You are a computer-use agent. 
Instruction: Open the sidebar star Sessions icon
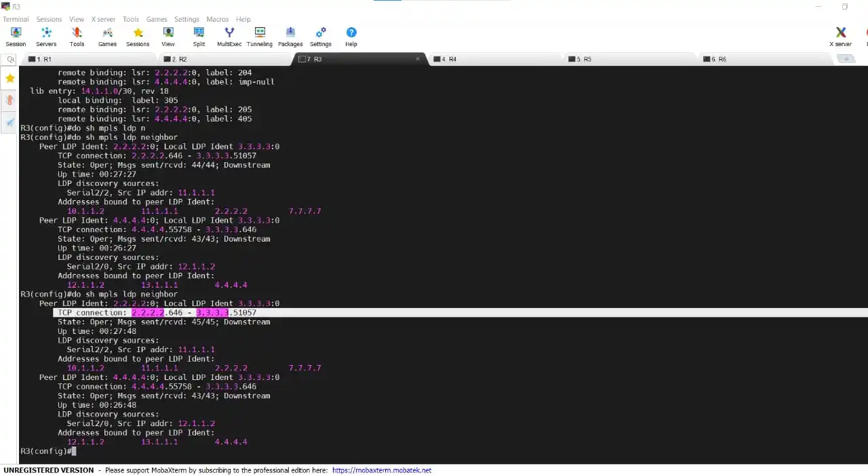(x=9, y=79)
